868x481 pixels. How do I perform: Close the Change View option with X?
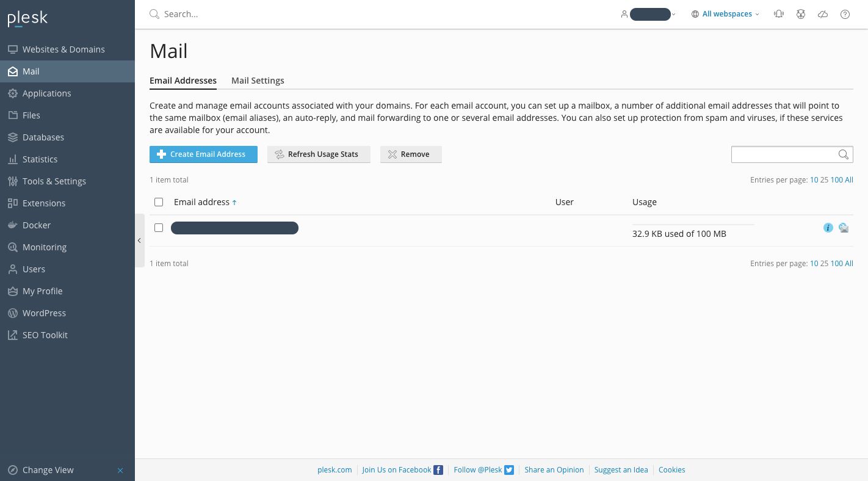pos(120,470)
